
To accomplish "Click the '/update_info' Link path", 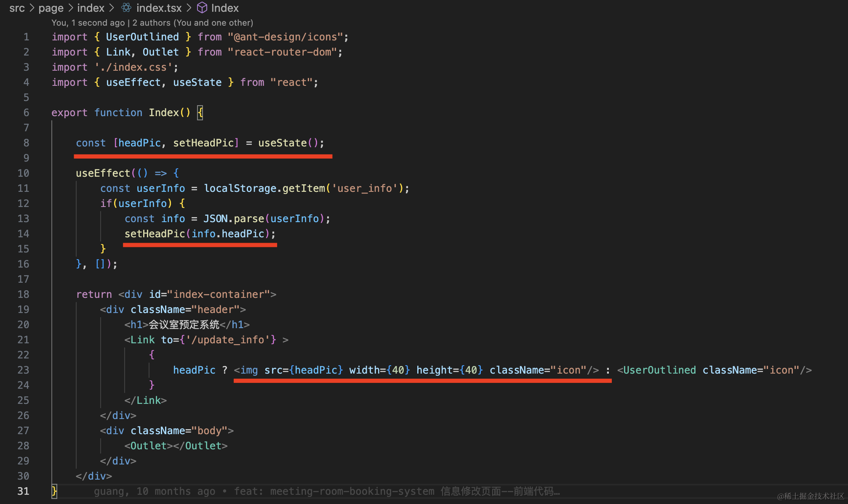I will pos(228,340).
